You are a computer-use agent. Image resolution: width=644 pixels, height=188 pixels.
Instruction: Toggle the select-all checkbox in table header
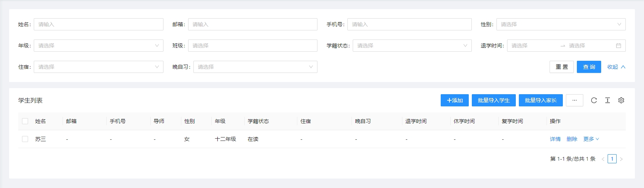25,121
